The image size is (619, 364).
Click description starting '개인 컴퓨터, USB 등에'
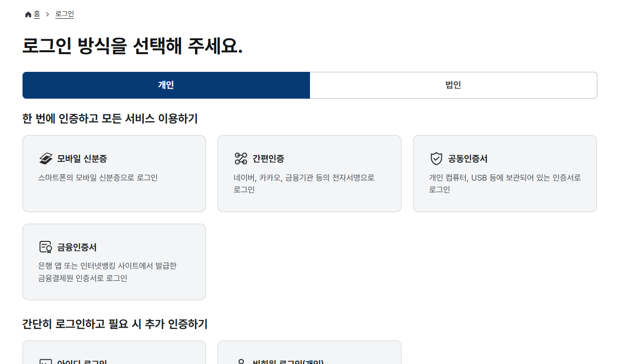pos(505,183)
